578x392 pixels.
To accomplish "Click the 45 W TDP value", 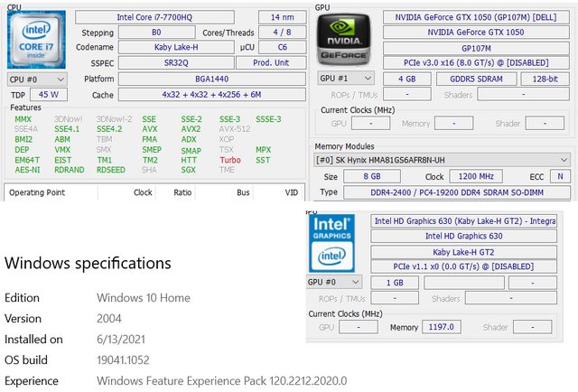I will coord(49,95).
